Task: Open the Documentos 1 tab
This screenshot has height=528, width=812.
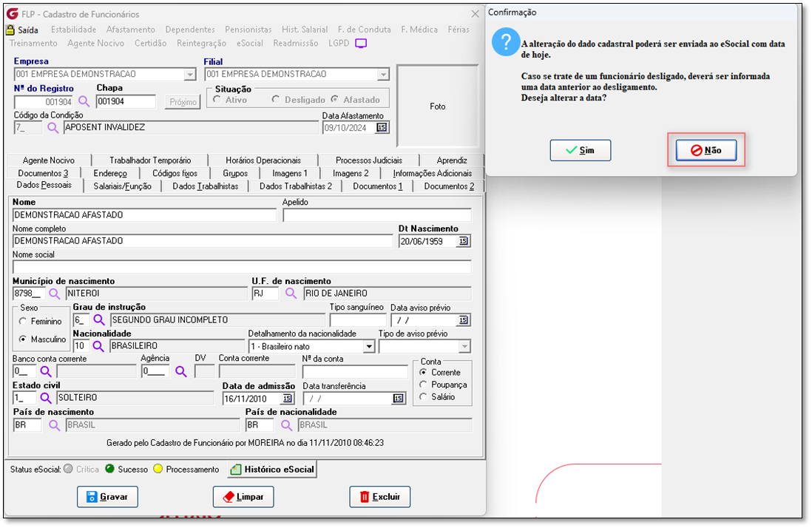Action: 377,186
